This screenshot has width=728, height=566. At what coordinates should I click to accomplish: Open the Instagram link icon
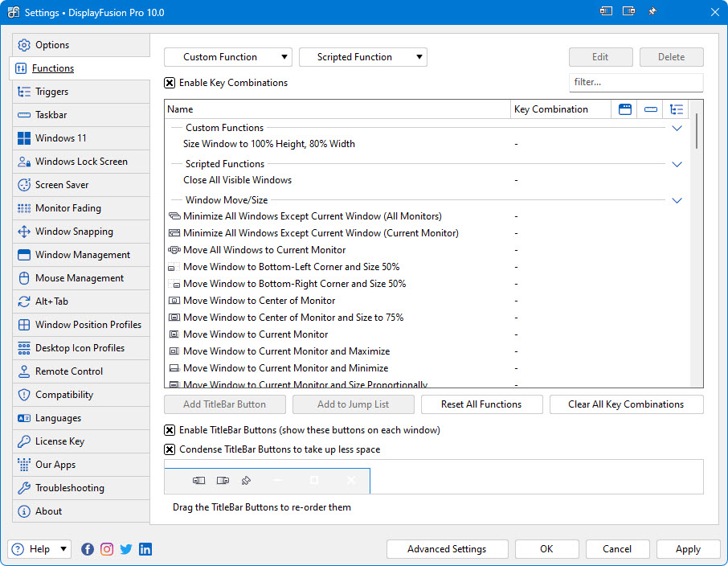107,549
